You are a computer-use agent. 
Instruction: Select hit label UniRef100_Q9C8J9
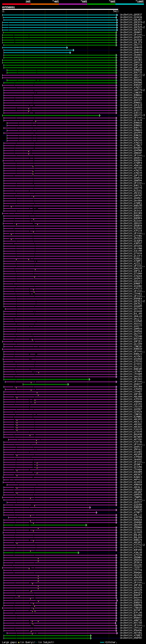[x=131, y=105]
